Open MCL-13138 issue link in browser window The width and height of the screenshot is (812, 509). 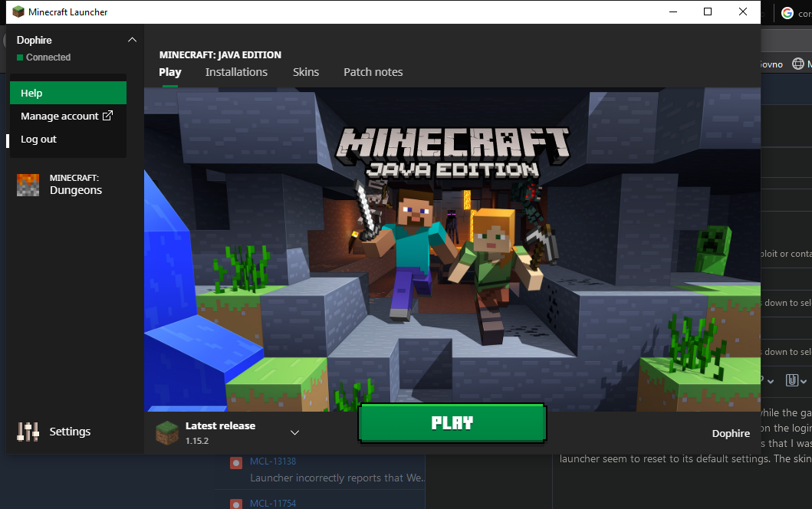(273, 461)
